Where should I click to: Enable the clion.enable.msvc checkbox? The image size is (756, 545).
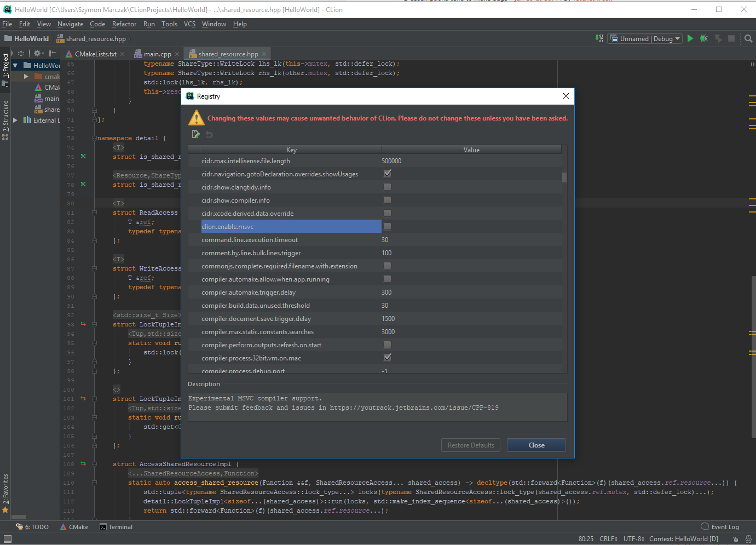pos(387,226)
